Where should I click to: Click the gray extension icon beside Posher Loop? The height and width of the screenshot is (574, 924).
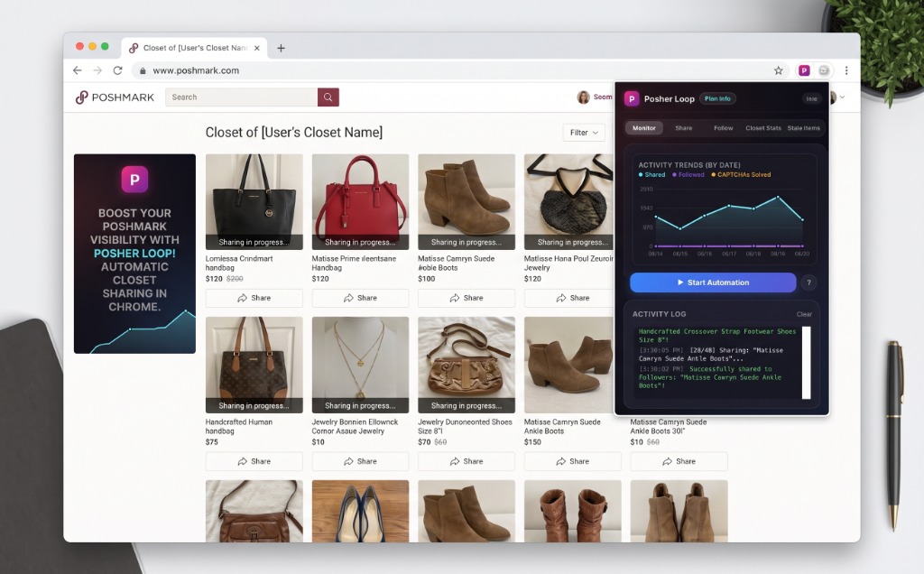824,70
